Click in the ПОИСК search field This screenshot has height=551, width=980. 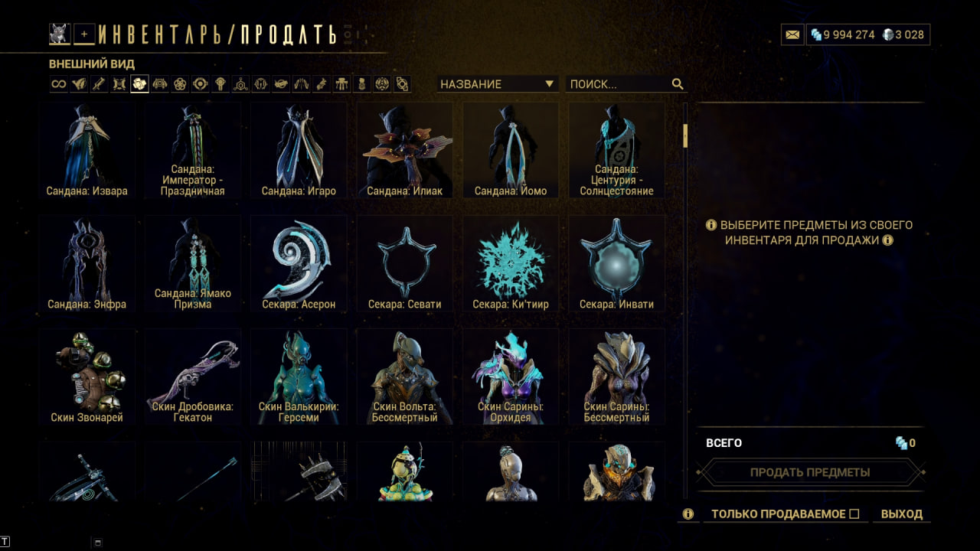click(x=619, y=84)
